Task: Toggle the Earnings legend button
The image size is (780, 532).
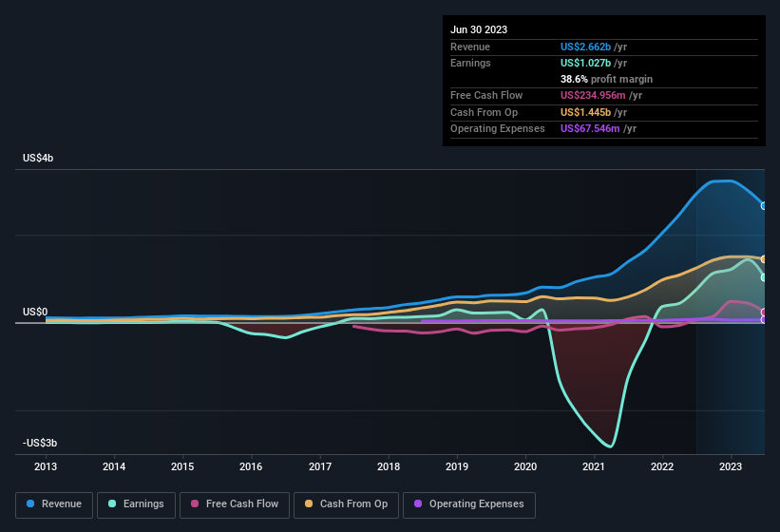Action: 136,505
